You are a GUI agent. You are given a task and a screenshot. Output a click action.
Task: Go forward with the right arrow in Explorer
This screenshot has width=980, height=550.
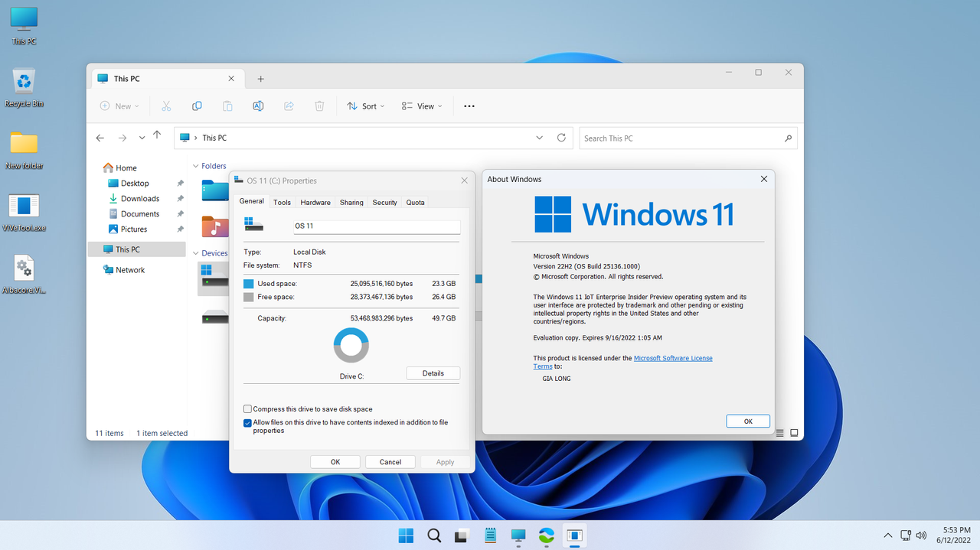coord(122,138)
